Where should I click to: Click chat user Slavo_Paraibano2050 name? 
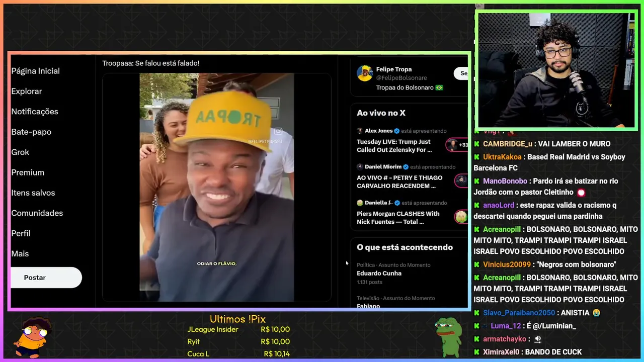519,313
